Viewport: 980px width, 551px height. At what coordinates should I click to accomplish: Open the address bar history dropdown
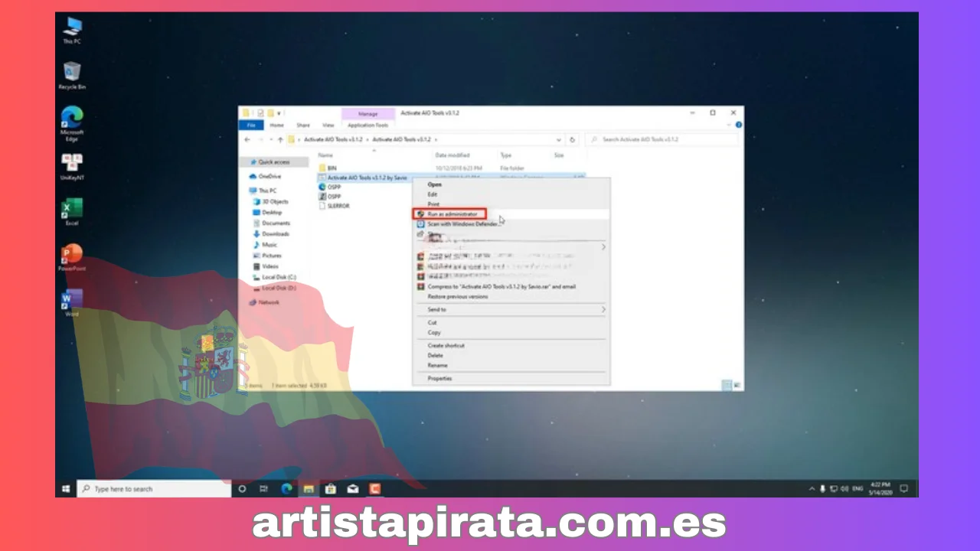(559, 140)
